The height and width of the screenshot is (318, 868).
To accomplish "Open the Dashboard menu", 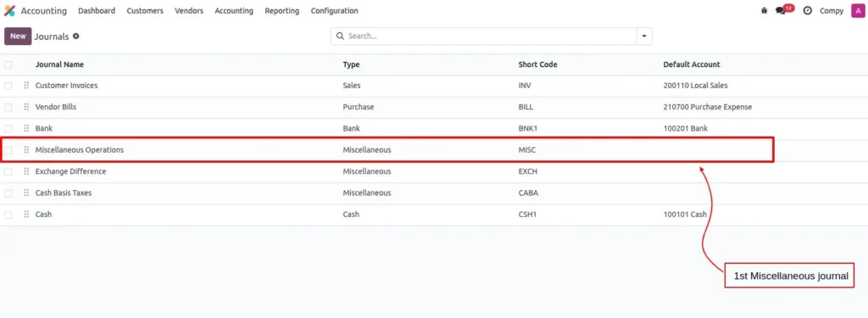I will pos(97,10).
